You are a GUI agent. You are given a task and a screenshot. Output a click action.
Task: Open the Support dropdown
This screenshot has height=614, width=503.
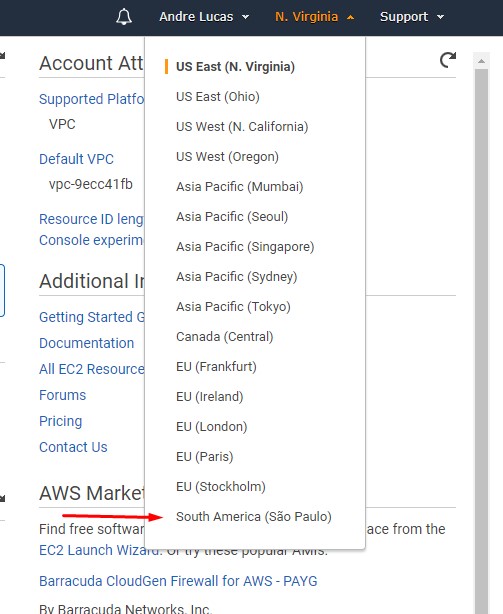(x=412, y=17)
